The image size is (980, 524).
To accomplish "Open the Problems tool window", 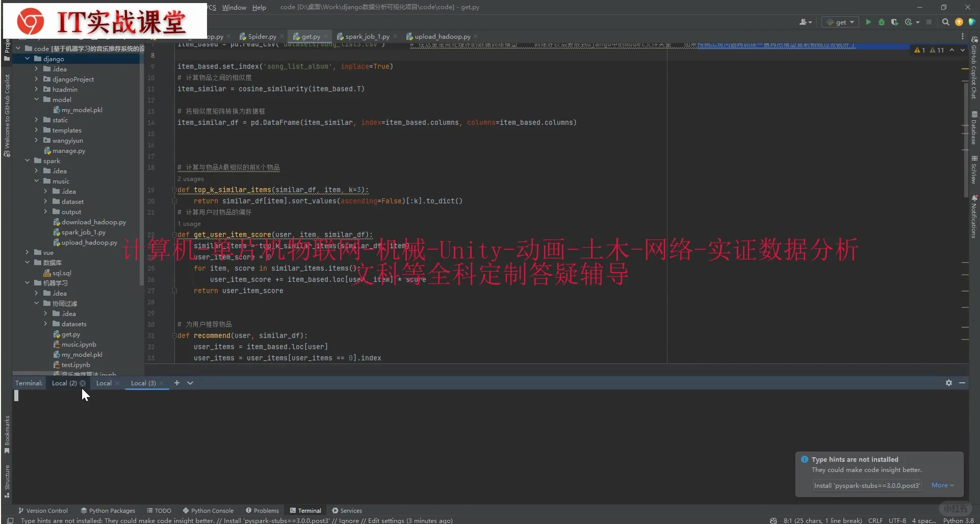I will 262,510.
